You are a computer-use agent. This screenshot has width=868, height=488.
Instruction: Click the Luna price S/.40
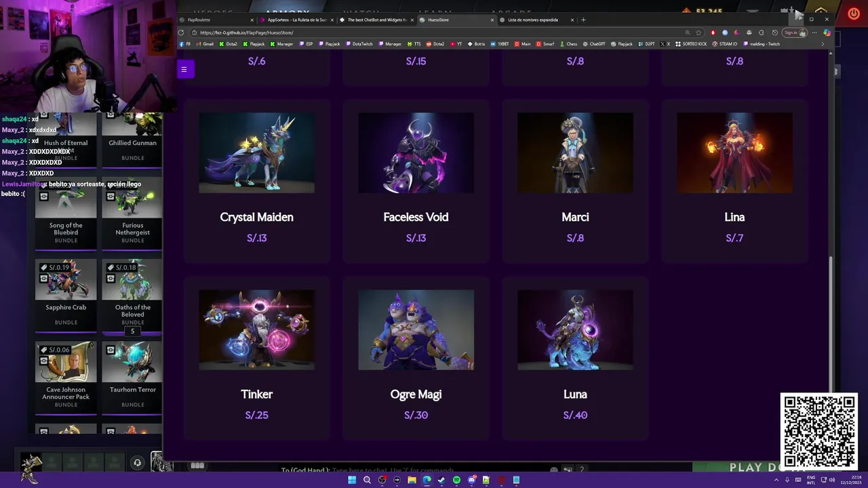(575, 415)
